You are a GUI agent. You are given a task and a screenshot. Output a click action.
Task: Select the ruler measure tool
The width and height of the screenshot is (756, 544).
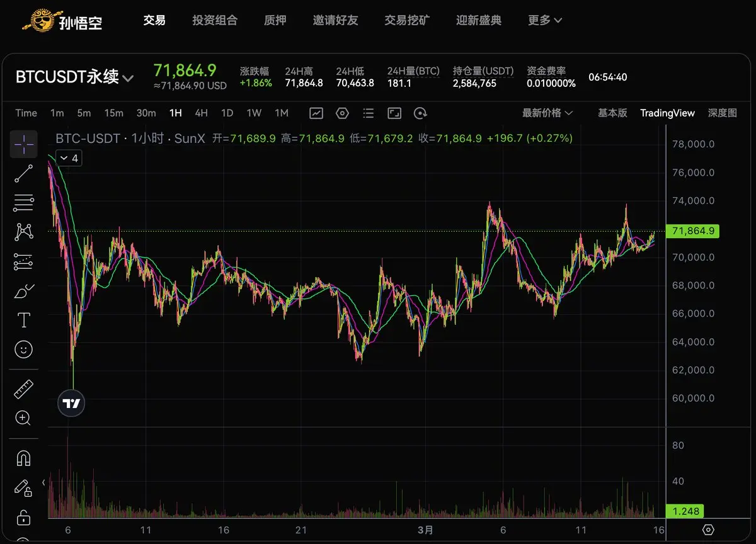23,389
